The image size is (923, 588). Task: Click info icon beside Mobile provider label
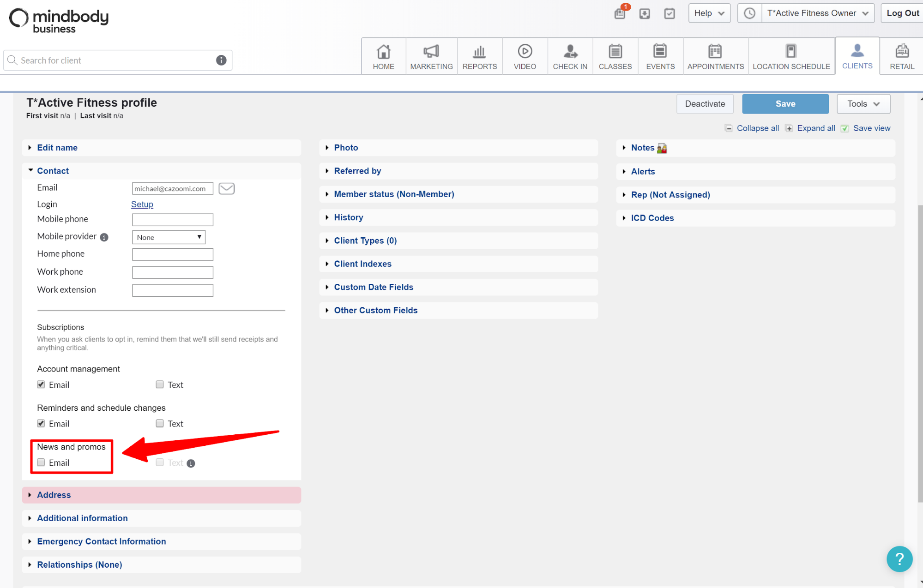(104, 237)
